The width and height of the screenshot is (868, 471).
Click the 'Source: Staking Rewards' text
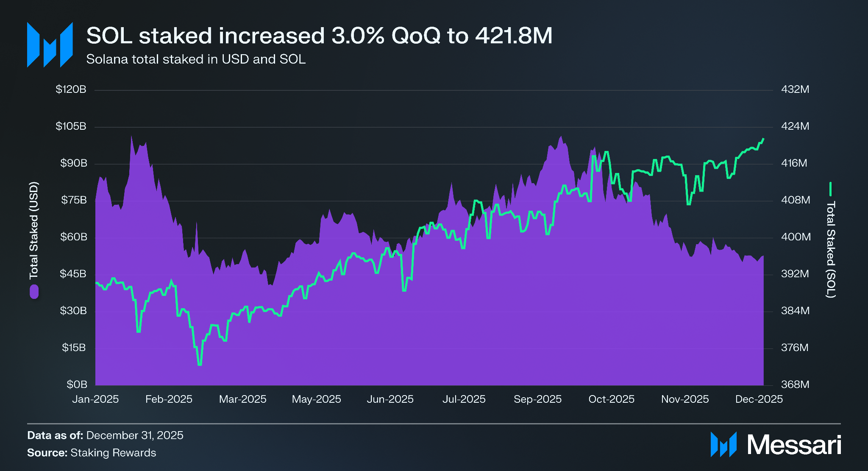92,453
